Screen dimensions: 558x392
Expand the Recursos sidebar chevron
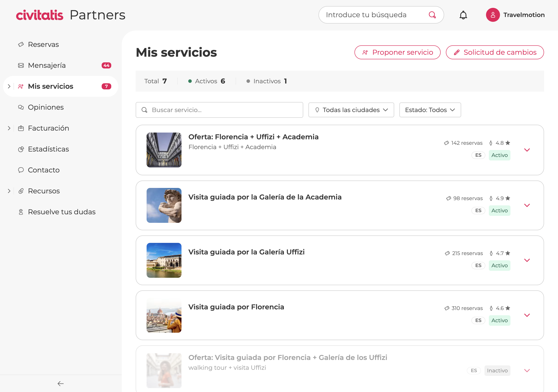9,191
